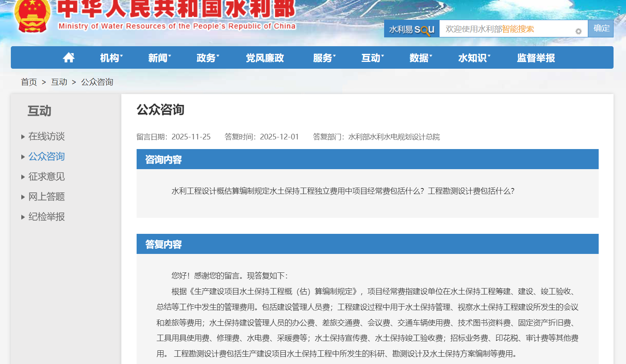Open the 党风廉政 menu item
The width and height of the screenshot is (626, 364).
[265, 58]
